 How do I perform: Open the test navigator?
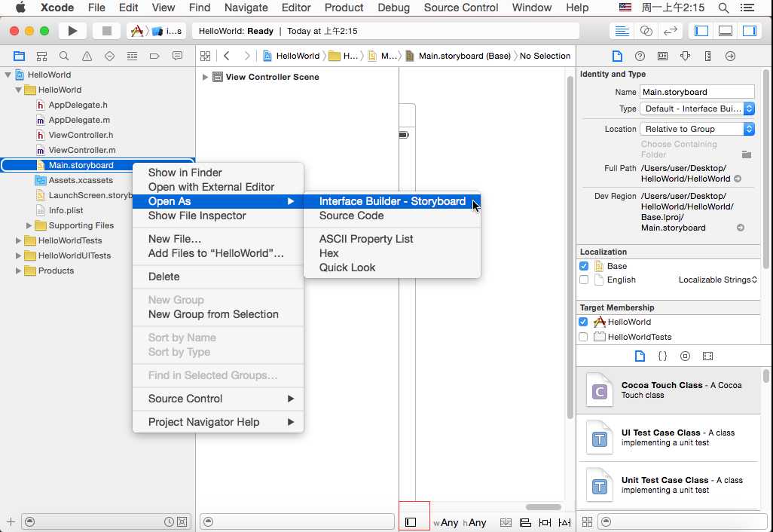(x=109, y=56)
